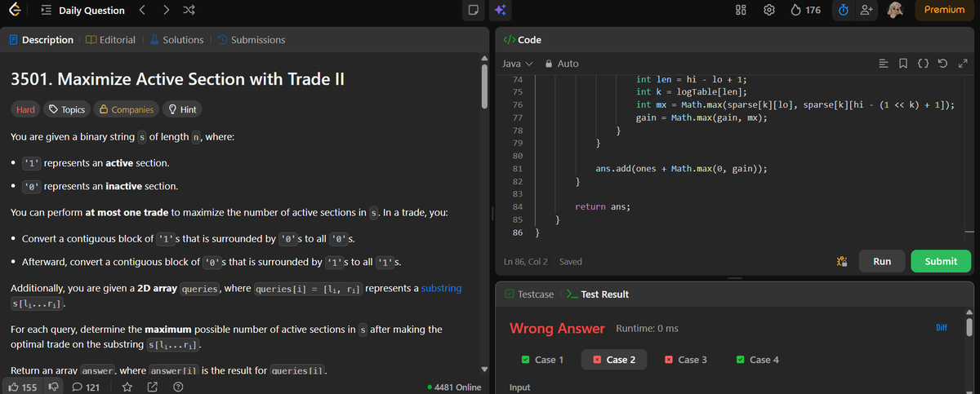The image size is (980, 394).
Task: Switch to the Testcase tab
Action: point(529,294)
